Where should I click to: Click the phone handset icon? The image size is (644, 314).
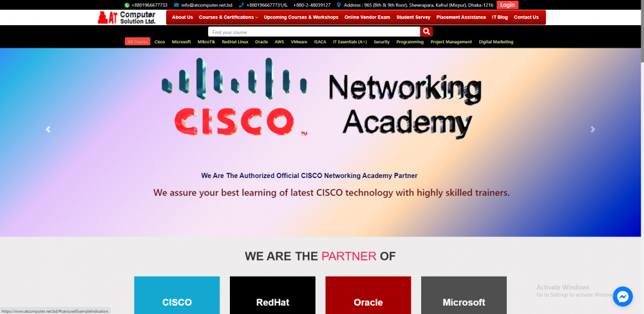coord(241,5)
